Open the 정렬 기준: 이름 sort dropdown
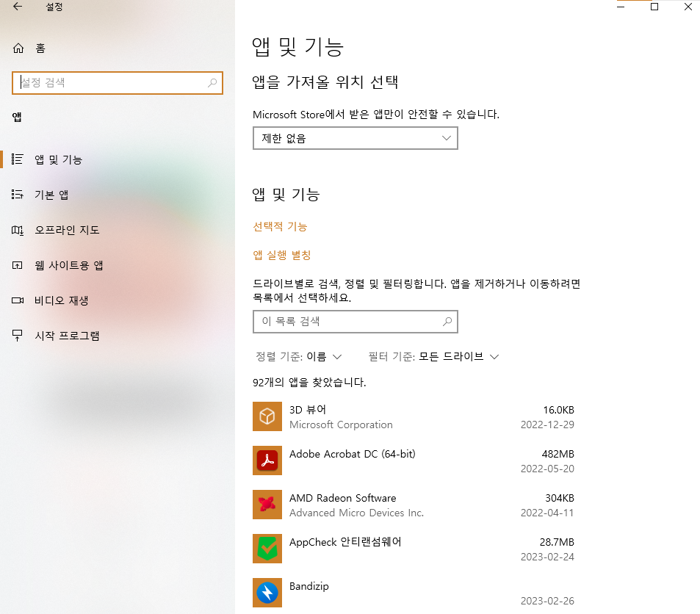Viewport: 700px width, 614px height. tap(299, 356)
